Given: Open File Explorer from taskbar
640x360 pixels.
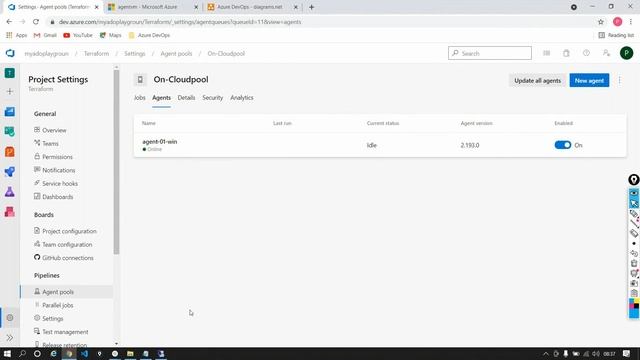Looking at the screenshot, I should coord(130,353).
